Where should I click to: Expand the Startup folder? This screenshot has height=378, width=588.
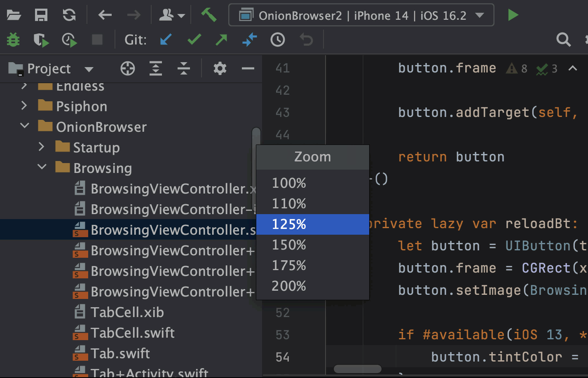41,146
